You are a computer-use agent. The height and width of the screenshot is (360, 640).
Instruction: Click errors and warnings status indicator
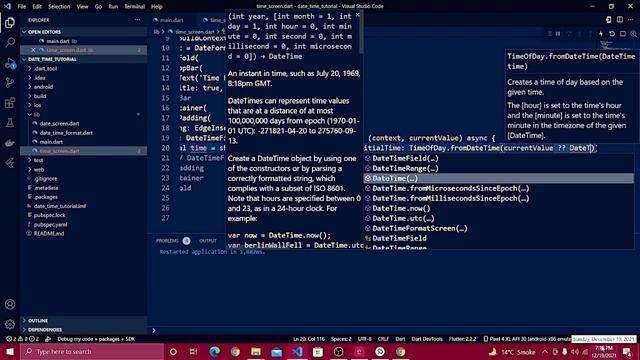(x=22, y=339)
